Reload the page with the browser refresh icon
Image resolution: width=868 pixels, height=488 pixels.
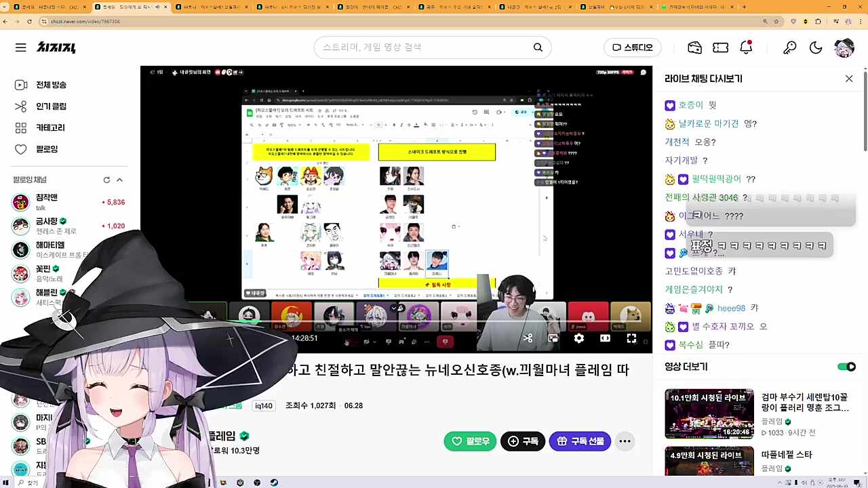[x=29, y=22]
